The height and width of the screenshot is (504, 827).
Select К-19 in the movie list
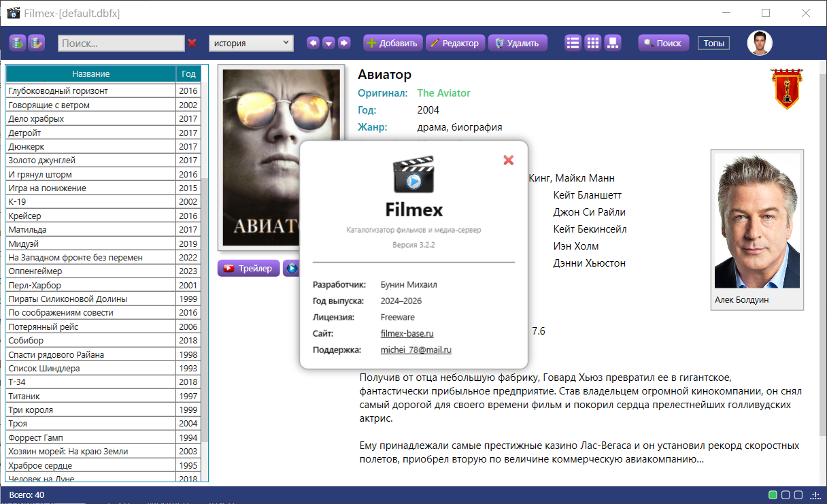(103, 202)
